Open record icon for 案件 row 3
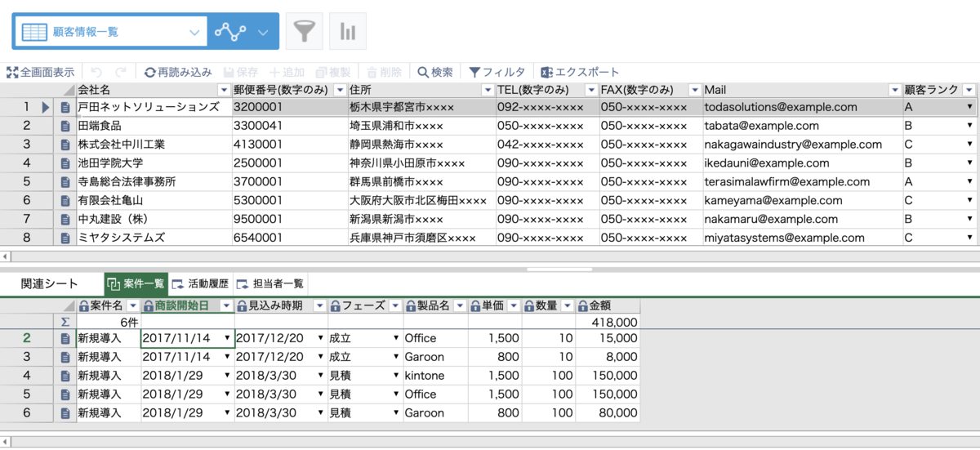Image resolution: width=980 pixels, height=450 pixels. coord(65,357)
